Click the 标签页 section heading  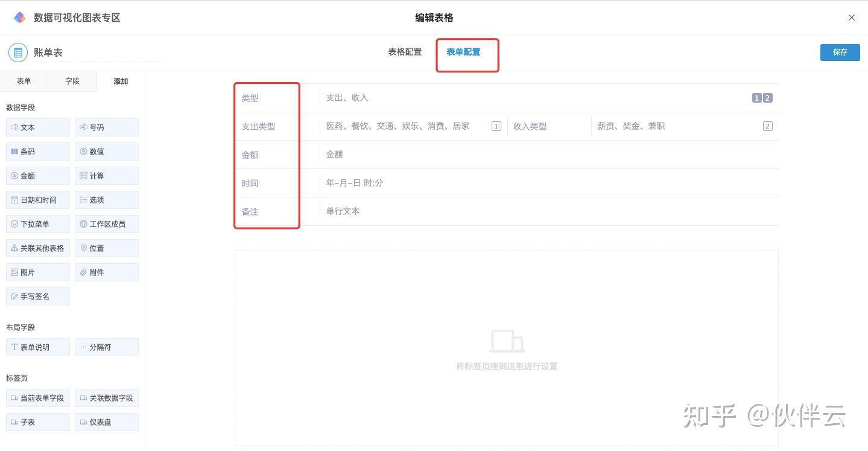tap(17, 378)
